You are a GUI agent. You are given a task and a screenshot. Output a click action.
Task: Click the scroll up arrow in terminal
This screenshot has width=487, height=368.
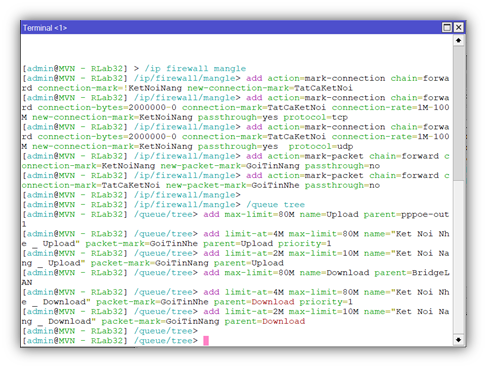click(x=459, y=40)
